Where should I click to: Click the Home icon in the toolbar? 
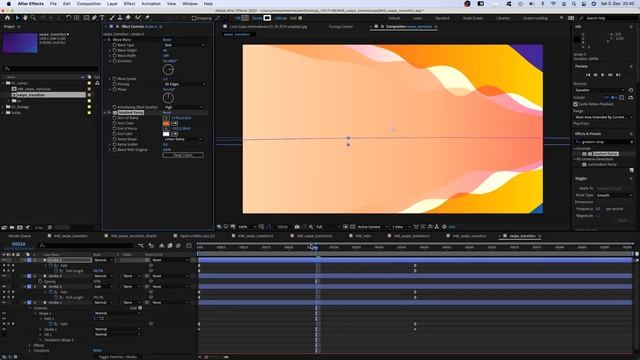(x=7, y=18)
